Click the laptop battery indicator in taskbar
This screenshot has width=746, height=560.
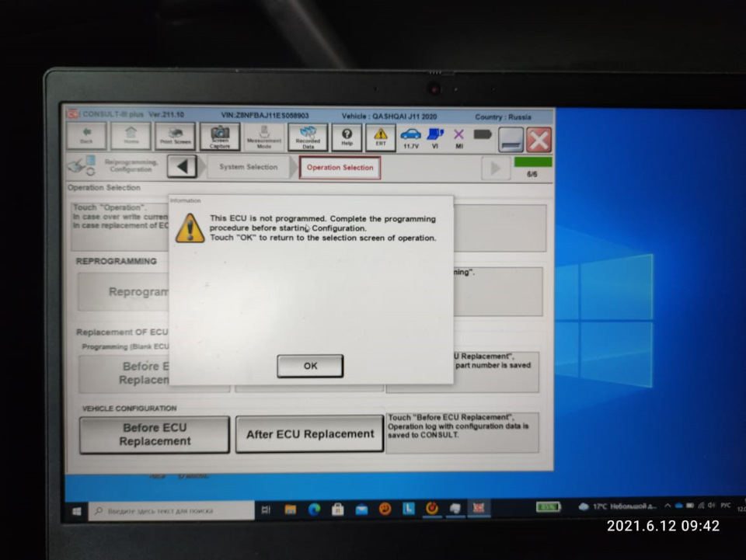click(549, 507)
